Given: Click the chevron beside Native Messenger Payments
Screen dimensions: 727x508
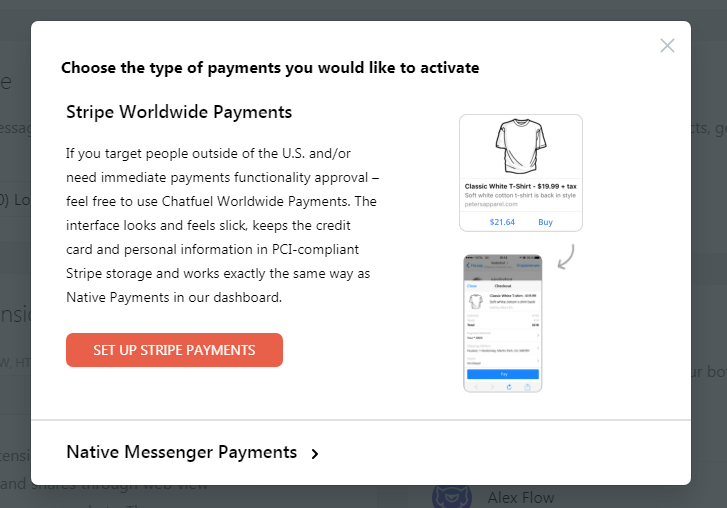Looking at the screenshot, I should point(315,454).
